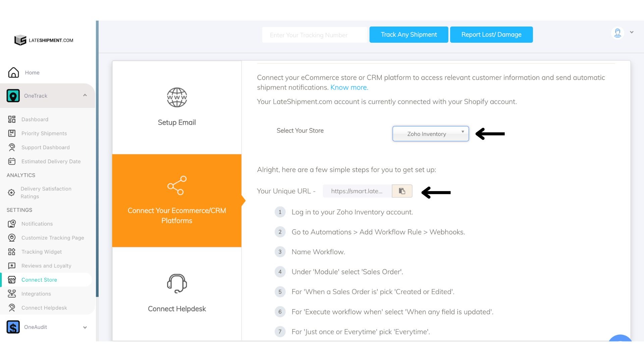The width and height of the screenshot is (644, 362).
Task: Click the copy unique URL clipboard icon
Action: click(x=402, y=191)
